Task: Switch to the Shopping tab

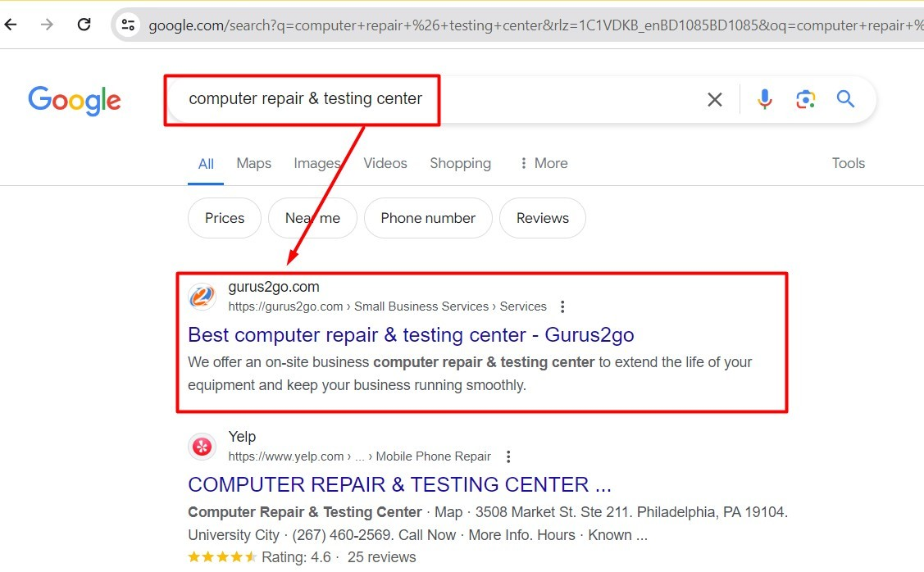Action: click(x=460, y=163)
